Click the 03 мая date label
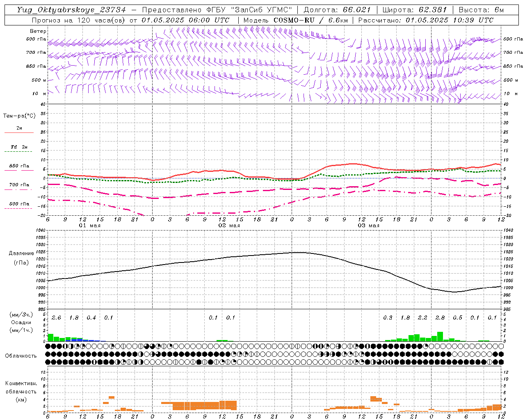 (x=369, y=226)
